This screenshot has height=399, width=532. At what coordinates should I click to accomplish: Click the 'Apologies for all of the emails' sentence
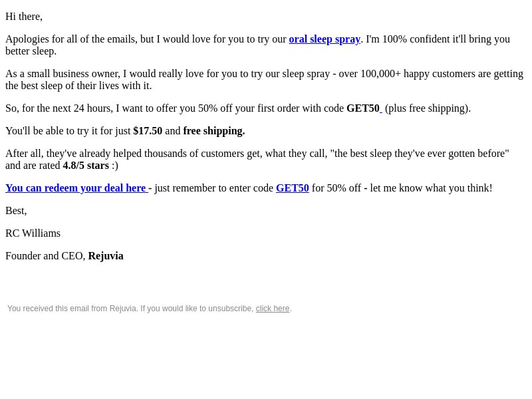[257, 45]
